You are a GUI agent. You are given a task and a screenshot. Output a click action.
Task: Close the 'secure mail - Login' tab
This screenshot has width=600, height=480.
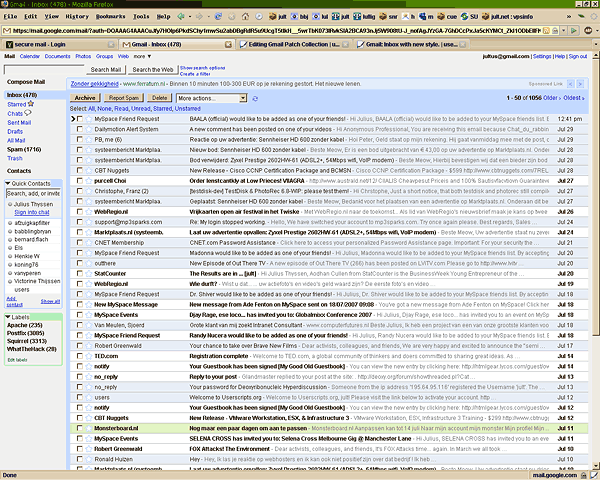[111, 45]
